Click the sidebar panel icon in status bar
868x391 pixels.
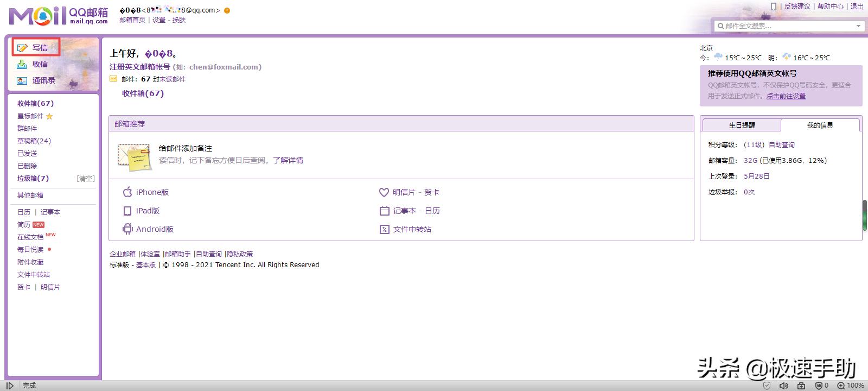[10, 386]
